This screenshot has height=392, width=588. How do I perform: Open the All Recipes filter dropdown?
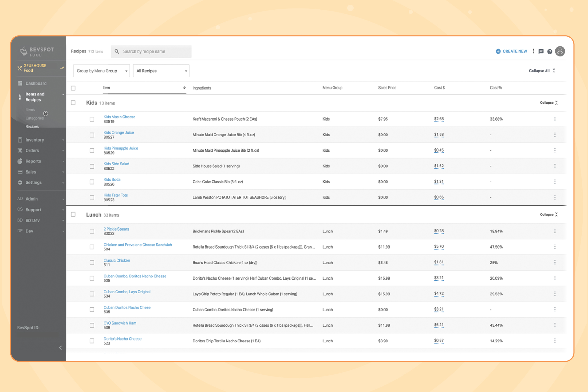click(x=161, y=71)
